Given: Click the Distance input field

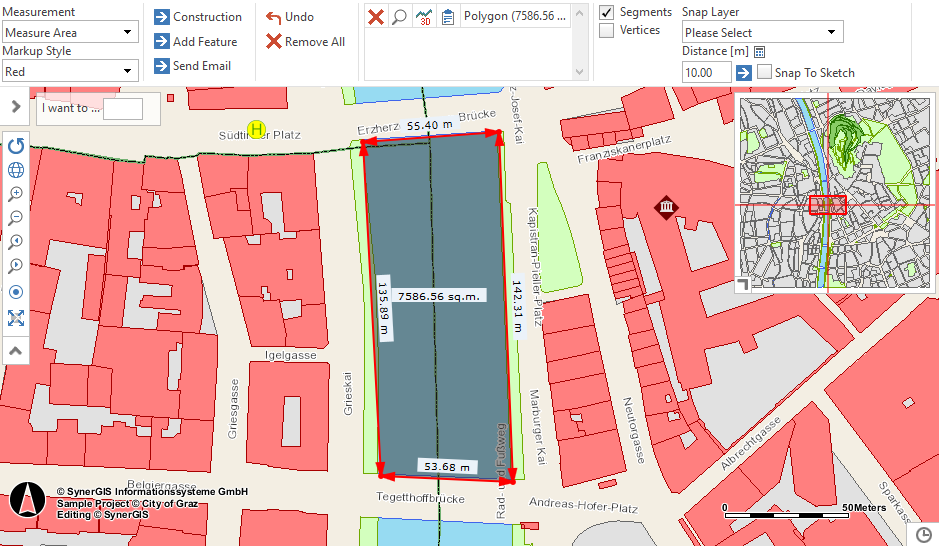Looking at the screenshot, I should [706, 72].
